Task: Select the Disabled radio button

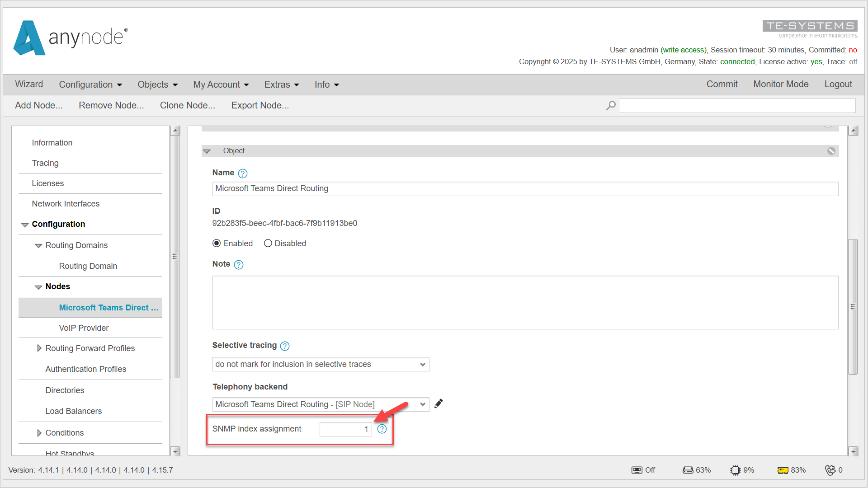Action: pyautogui.click(x=268, y=243)
